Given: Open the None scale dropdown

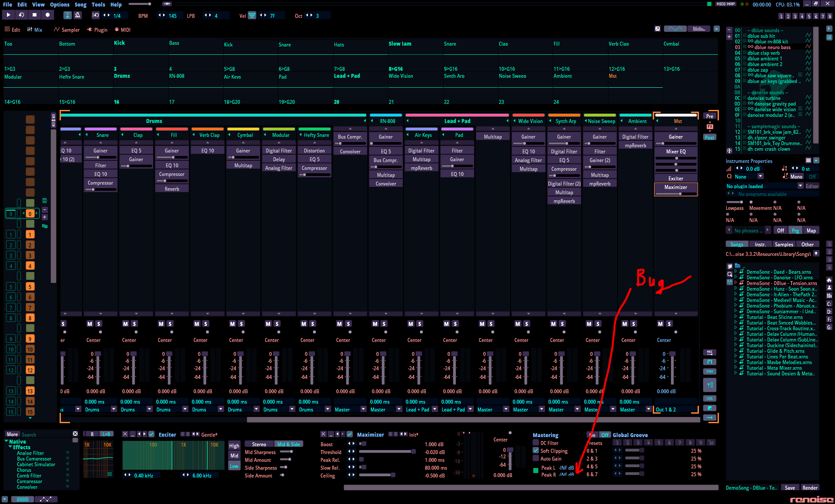Looking at the screenshot, I should pyautogui.click(x=760, y=176).
